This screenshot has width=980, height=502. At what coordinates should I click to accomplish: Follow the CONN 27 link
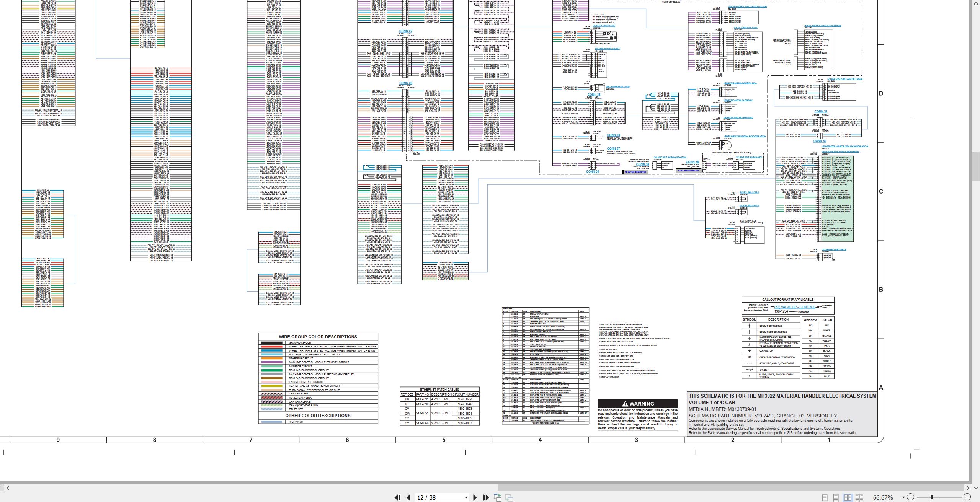(405, 31)
